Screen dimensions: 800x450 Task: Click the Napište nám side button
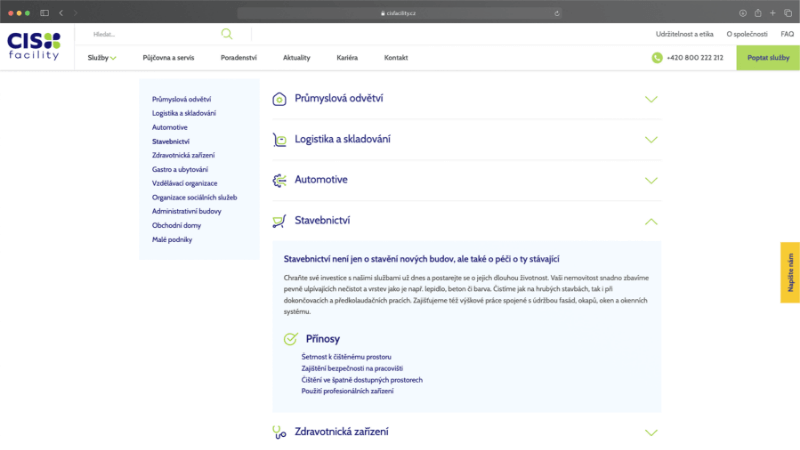tap(789, 272)
